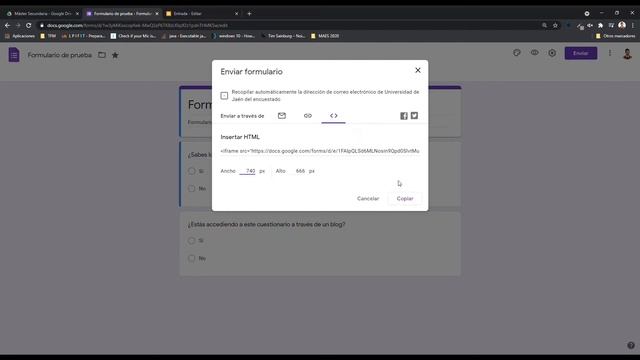Open the theme customization palette
Viewport: 640px width, 360px height.
click(x=517, y=53)
